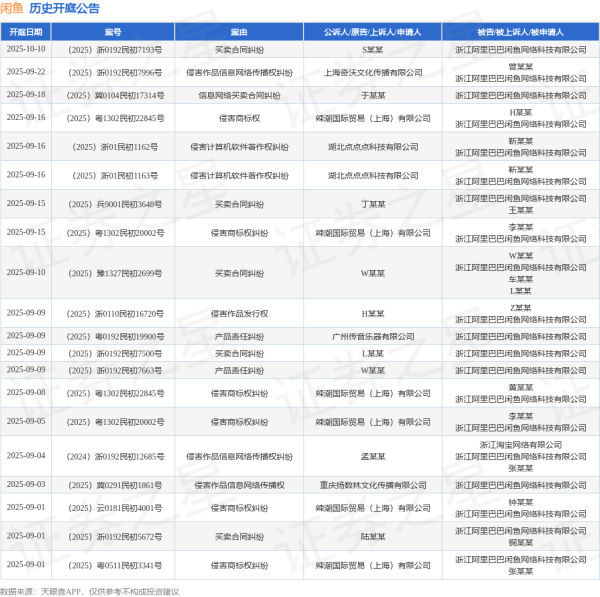
Task: Click the date cell 2025-10-10
Action: pos(26,49)
